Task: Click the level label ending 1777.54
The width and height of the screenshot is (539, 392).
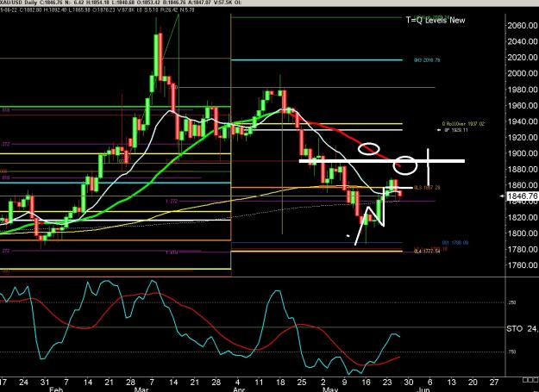Action: (427, 252)
